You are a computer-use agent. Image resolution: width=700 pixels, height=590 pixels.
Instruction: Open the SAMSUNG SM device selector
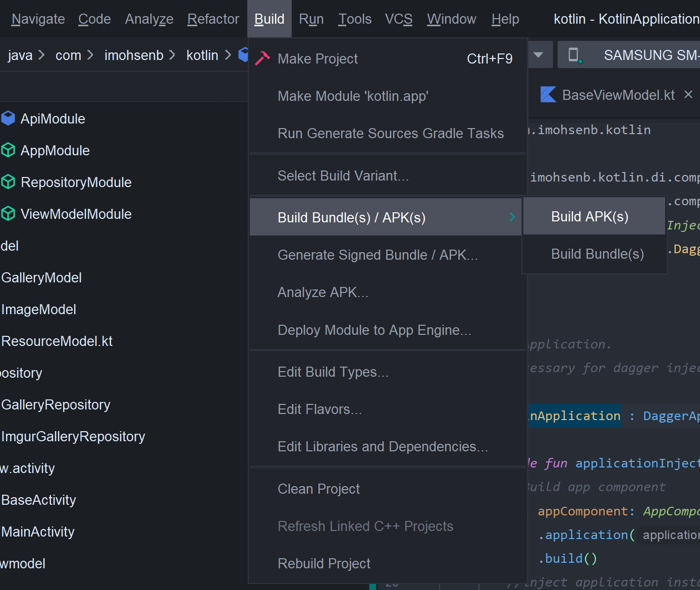629,55
